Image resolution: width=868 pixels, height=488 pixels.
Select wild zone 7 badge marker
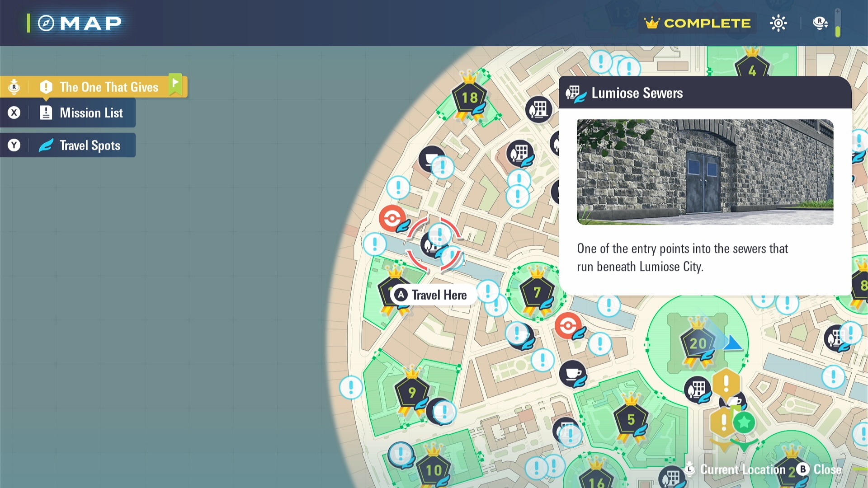(537, 293)
